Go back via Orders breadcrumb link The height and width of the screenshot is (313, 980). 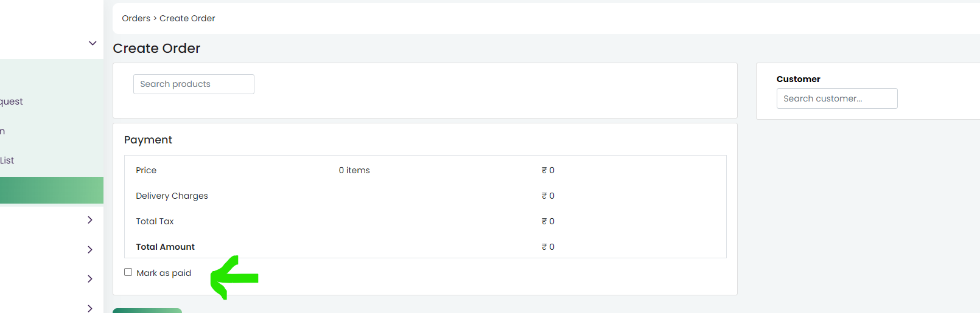pos(136,18)
